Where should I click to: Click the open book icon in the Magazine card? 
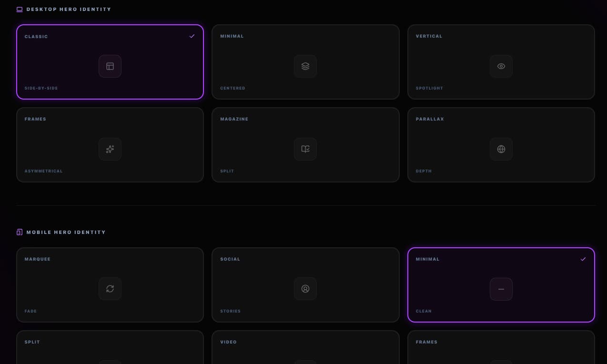point(305,149)
